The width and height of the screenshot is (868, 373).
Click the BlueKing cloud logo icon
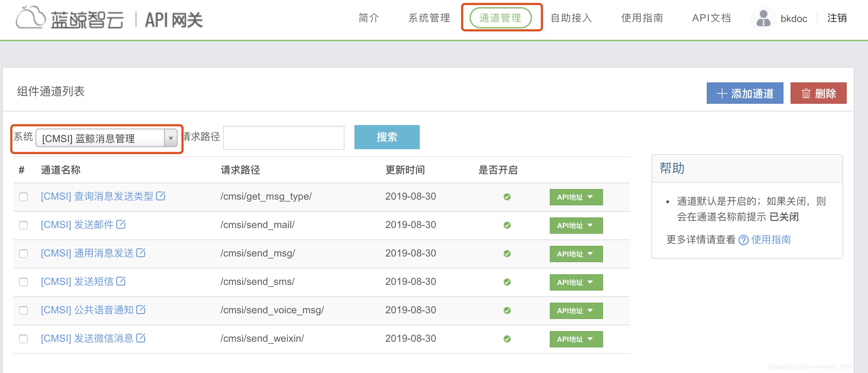pos(31,17)
